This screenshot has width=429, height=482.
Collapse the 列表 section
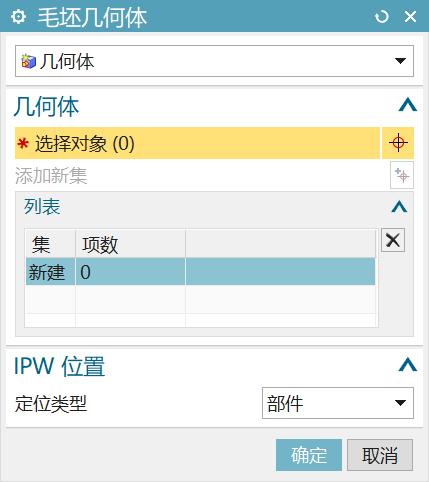click(x=399, y=207)
